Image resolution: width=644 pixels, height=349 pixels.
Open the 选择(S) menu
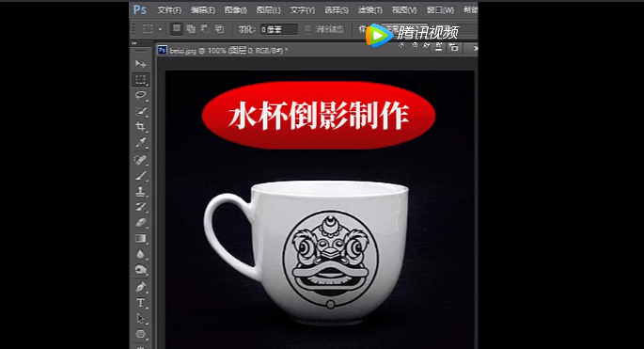(x=336, y=9)
